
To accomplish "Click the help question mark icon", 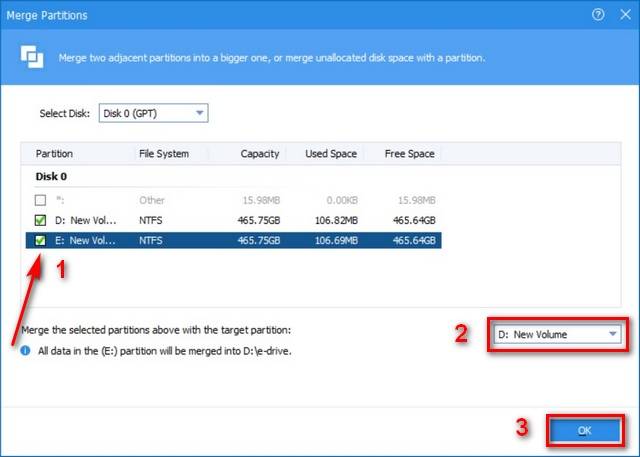I will (x=599, y=15).
